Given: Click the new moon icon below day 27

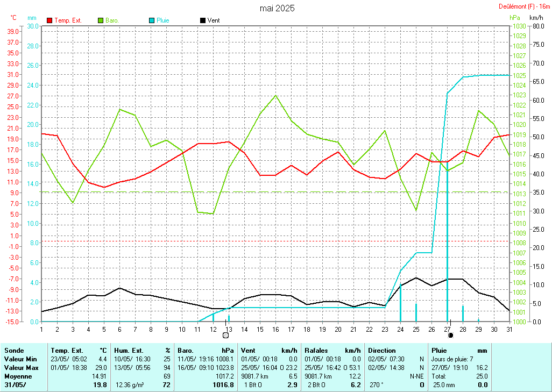Looking at the screenshot, I should 450,335.
